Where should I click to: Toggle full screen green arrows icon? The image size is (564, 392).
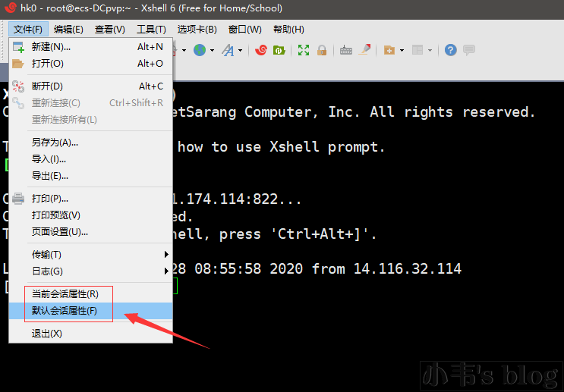coord(304,50)
